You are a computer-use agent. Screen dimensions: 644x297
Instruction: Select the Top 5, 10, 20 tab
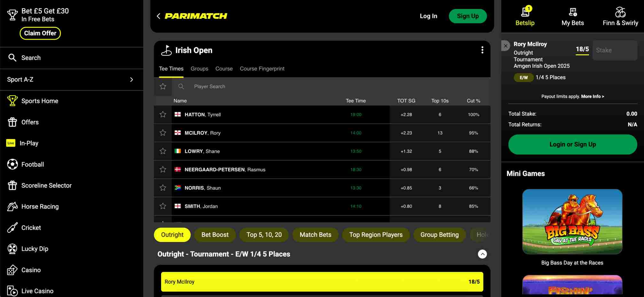pos(264,235)
